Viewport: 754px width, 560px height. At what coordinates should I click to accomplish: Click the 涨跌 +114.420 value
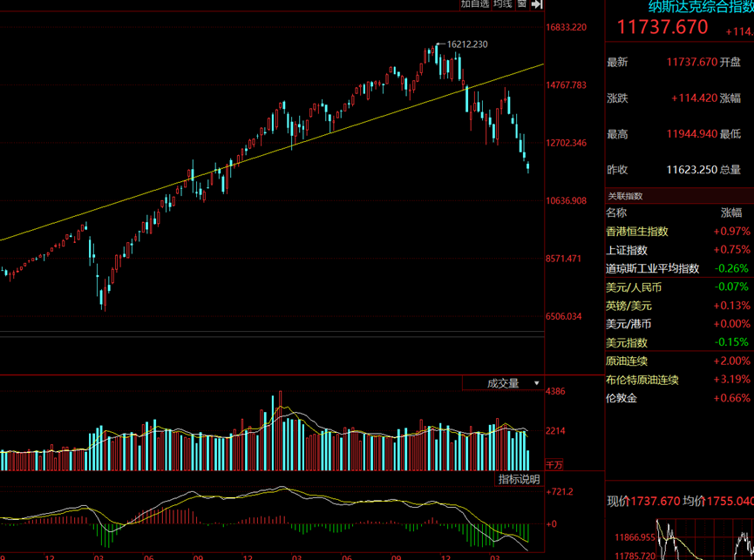pyautogui.click(x=695, y=98)
